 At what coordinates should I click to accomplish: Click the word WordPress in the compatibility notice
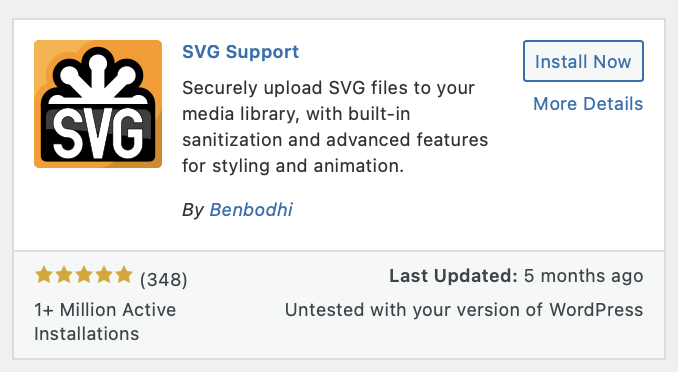pos(596,310)
